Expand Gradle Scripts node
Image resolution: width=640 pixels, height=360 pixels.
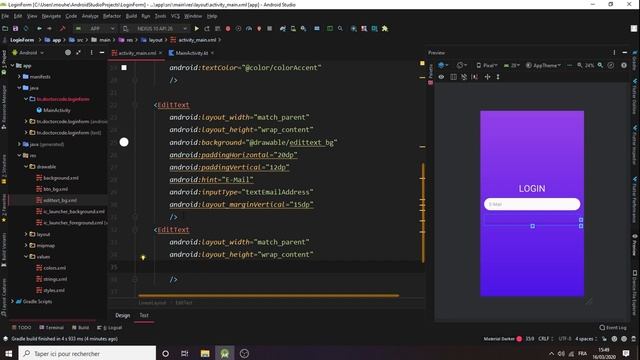coord(12,301)
